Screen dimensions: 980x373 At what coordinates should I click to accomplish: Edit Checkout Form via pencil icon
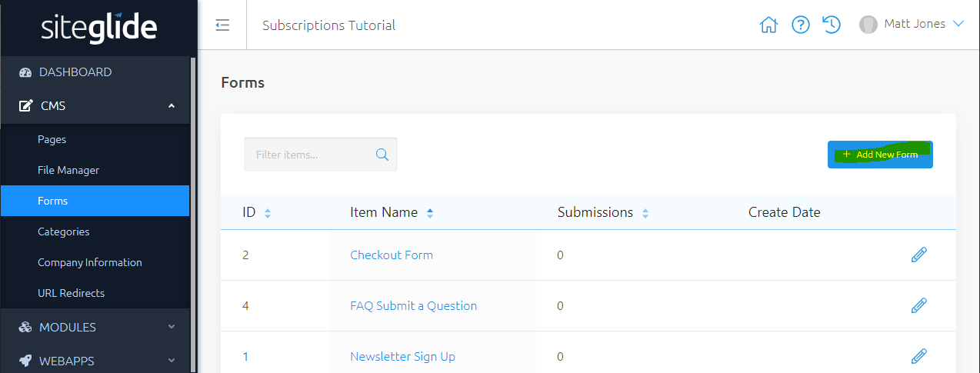pos(918,255)
